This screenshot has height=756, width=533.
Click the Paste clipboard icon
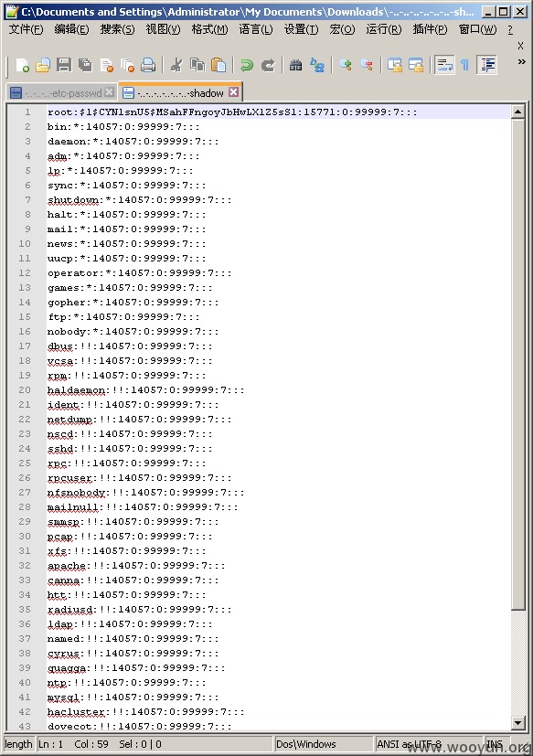click(x=219, y=65)
